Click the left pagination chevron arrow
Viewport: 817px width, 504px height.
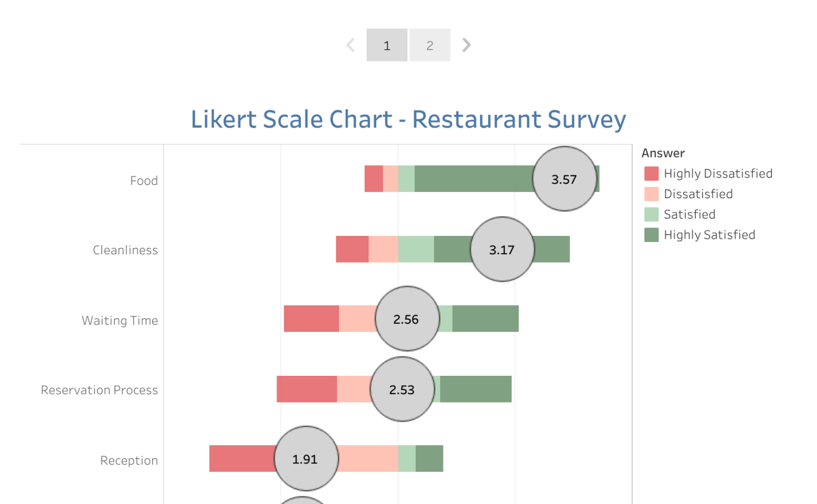tap(350, 44)
